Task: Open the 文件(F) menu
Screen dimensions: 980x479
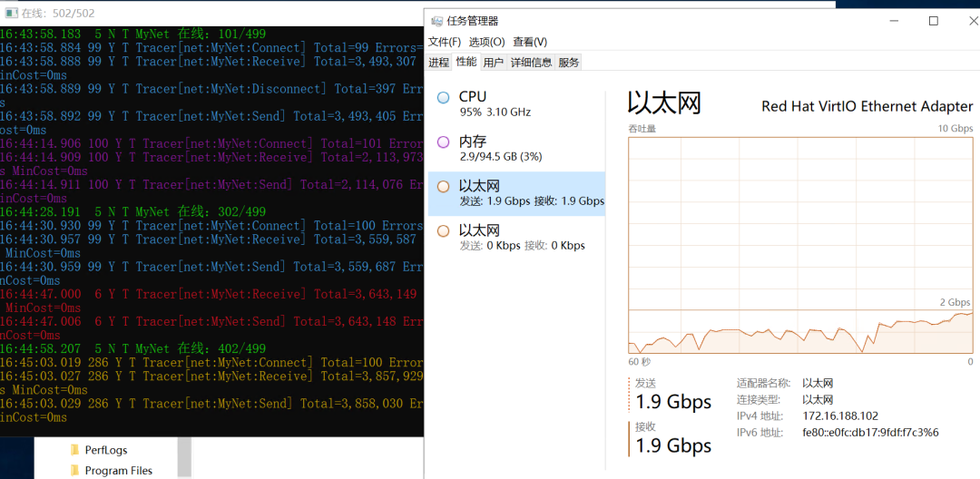Action: 445,42
